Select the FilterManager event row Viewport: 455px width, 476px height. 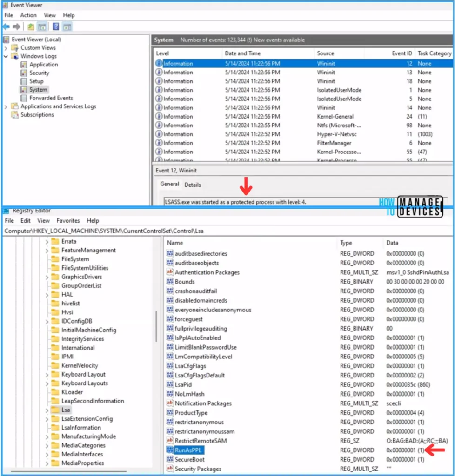303,143
